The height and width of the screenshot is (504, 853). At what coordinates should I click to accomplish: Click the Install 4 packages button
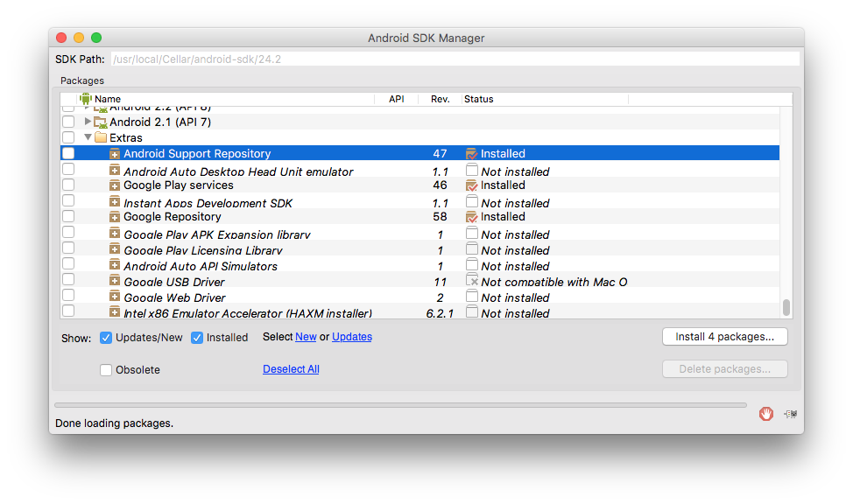click(724, 337)
